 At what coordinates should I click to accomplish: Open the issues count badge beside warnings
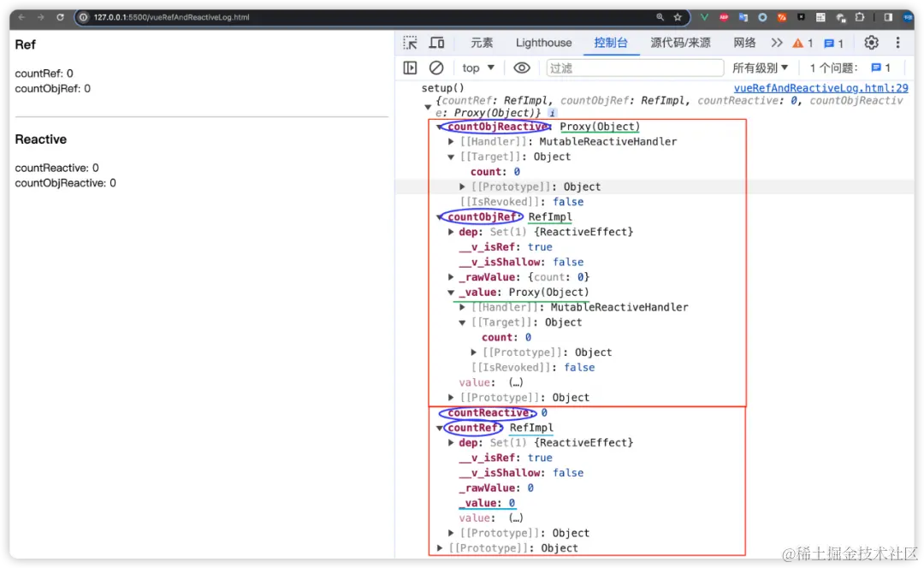point(834,43)
